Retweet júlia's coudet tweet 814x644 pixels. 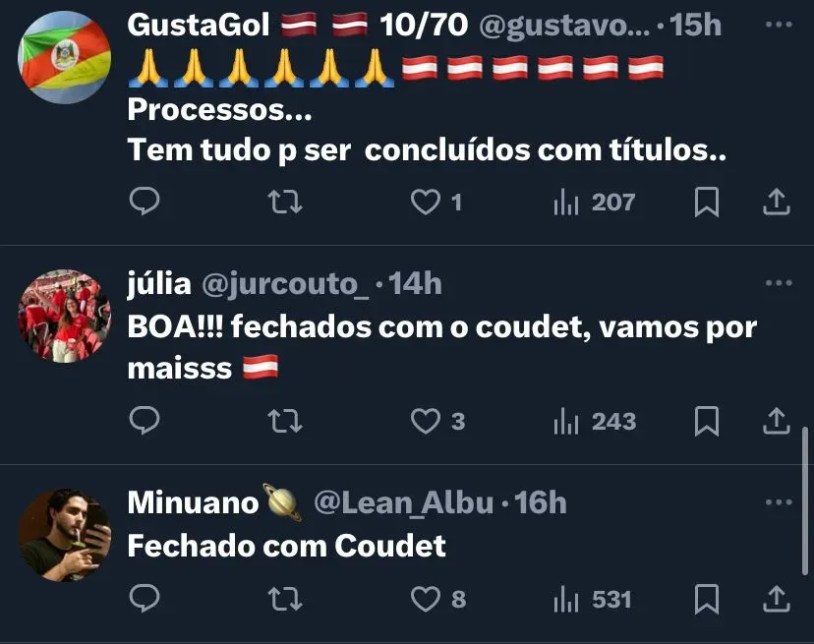pyautogui.click(x=284, y=421)
